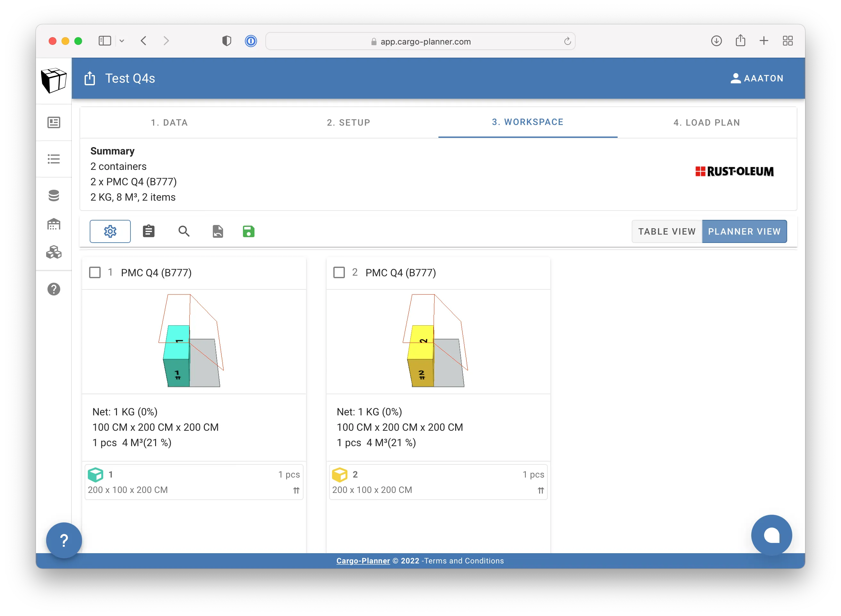Switch to the 4. Load Plan tab
This screenshot has width=841, height=616.
(x=706, y=122)
